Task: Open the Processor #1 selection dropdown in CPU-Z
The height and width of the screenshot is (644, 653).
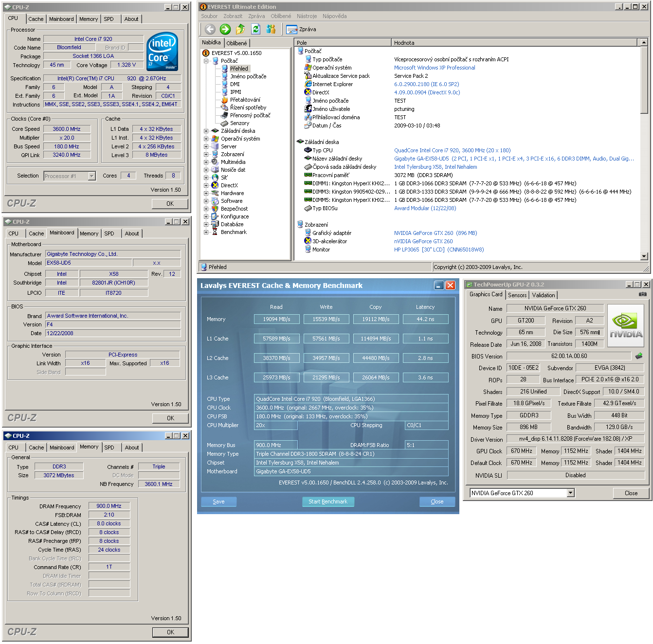Action: [x=92, y=176]
